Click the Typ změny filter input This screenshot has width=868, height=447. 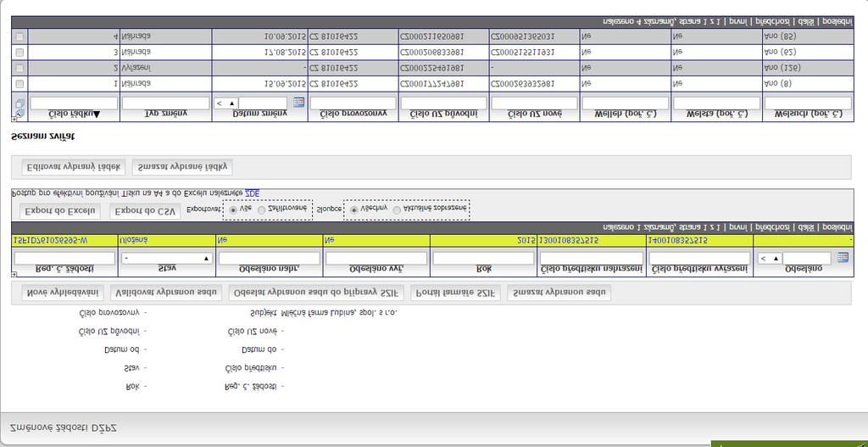click(165, 103)
